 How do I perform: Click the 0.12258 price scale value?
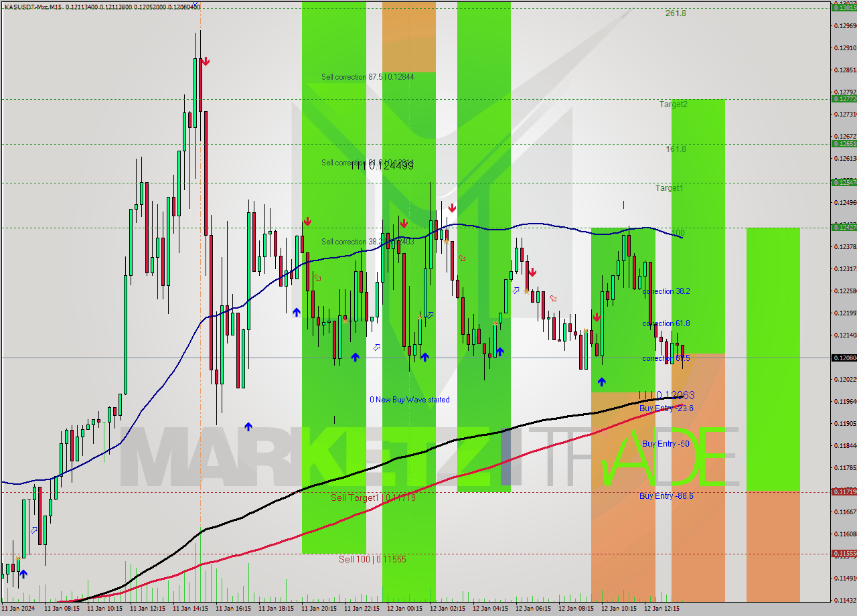point(845,291)
